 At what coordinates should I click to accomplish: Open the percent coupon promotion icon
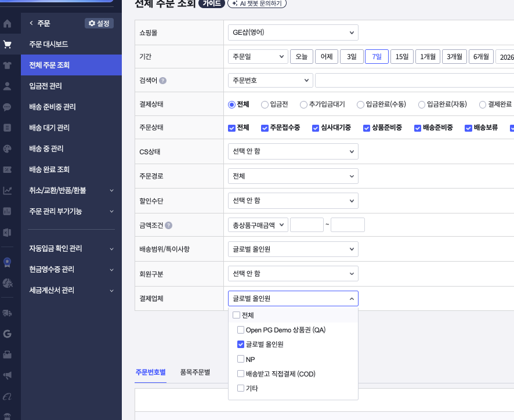click(x=7, y=169)
